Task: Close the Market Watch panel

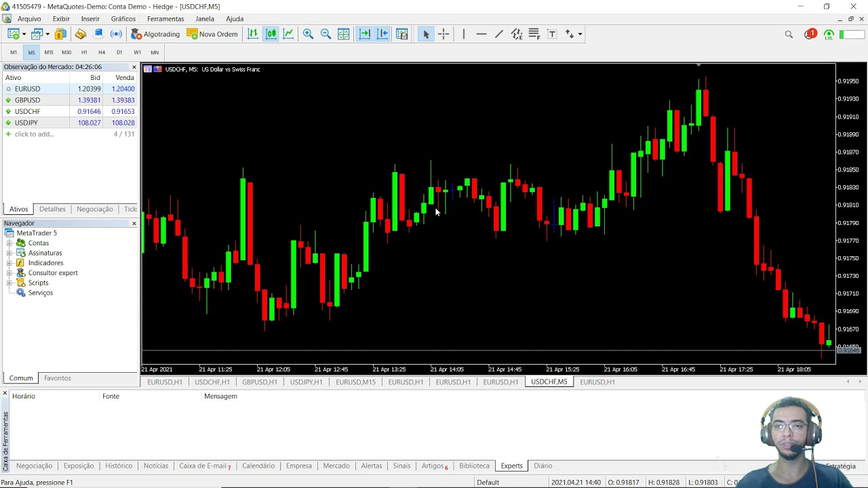Action: click(134, 67)
